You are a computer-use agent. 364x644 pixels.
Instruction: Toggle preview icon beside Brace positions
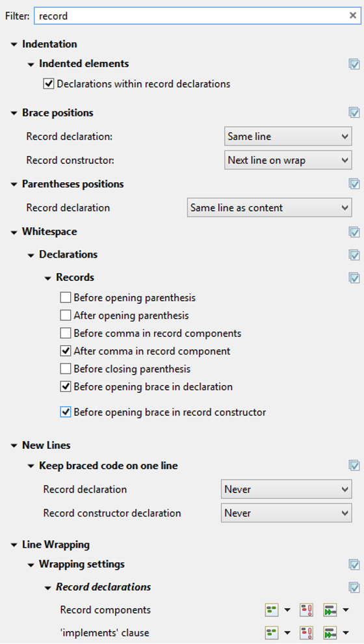tap(354, 113)
